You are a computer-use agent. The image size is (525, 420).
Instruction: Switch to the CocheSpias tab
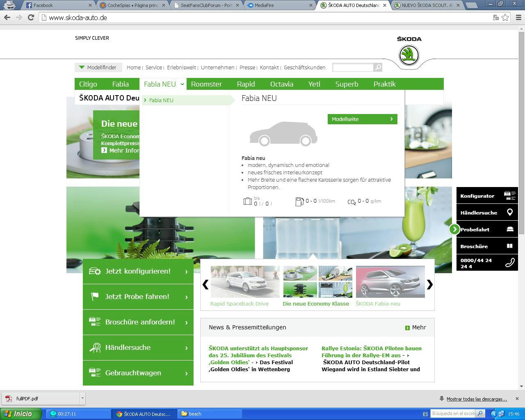(x=132, y=5)
